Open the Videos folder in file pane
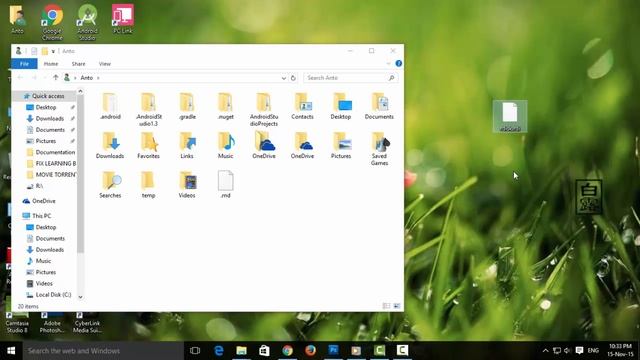Image resolution: width=640 pixels, height=360 pixels. coord(187,185)
